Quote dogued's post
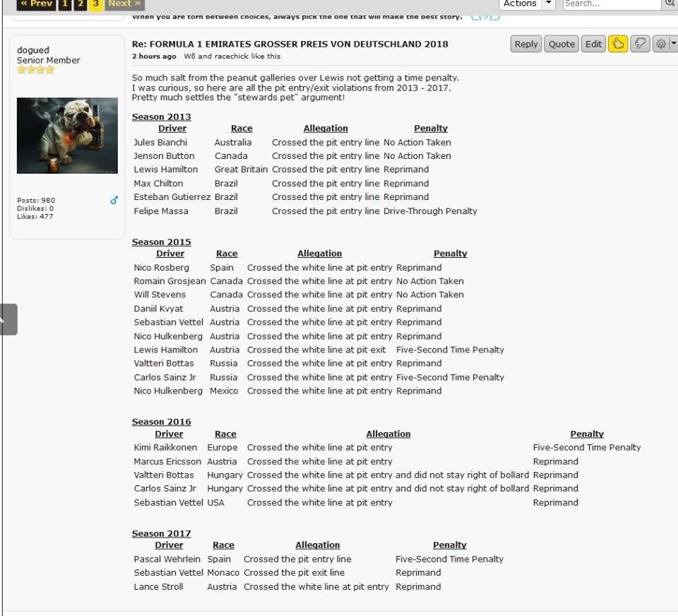Image resolution: width=678 pixels, height=616 pixels. [x=561, y=44]
